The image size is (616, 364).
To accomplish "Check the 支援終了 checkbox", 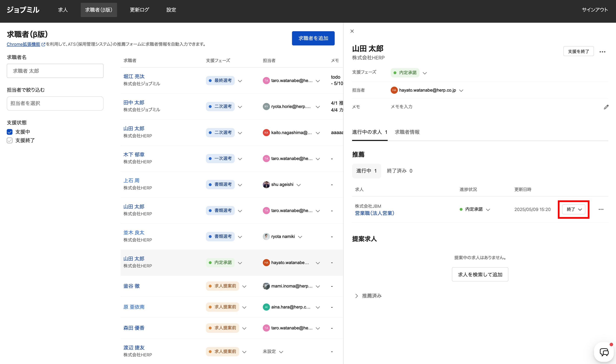I will click(10, 141).
